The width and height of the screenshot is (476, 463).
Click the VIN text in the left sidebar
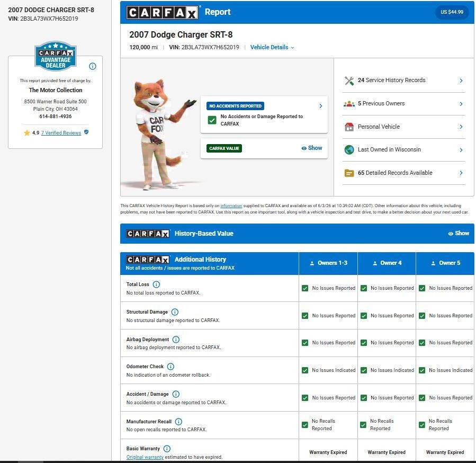(43, 19)
